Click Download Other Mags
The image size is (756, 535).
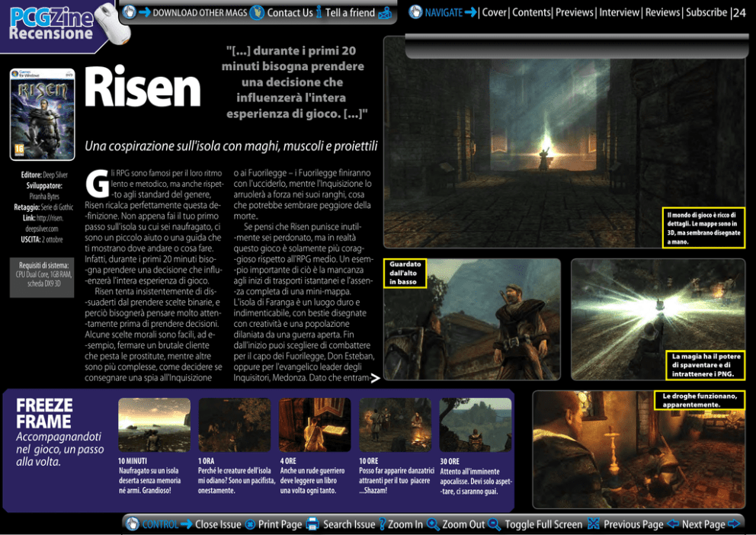(x=200, y=13)
